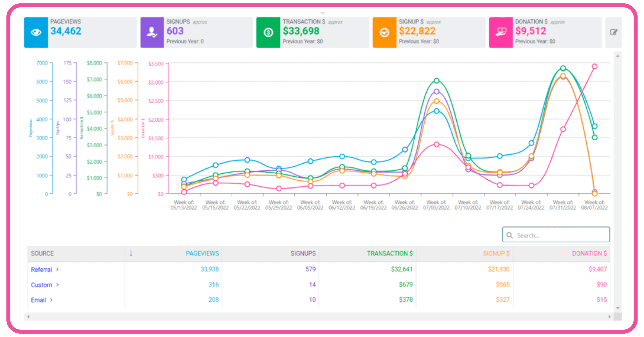Image resolution: width=644 pixels, height=337 pixels.
Task: Click the Transaction dollar icon
Action: (268, 32)
